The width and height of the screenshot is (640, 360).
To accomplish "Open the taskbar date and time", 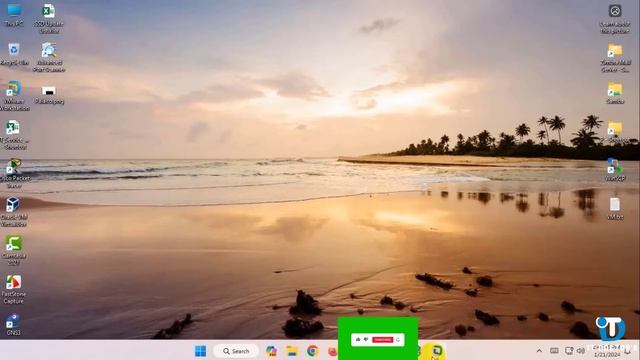I will pos(607,351).
